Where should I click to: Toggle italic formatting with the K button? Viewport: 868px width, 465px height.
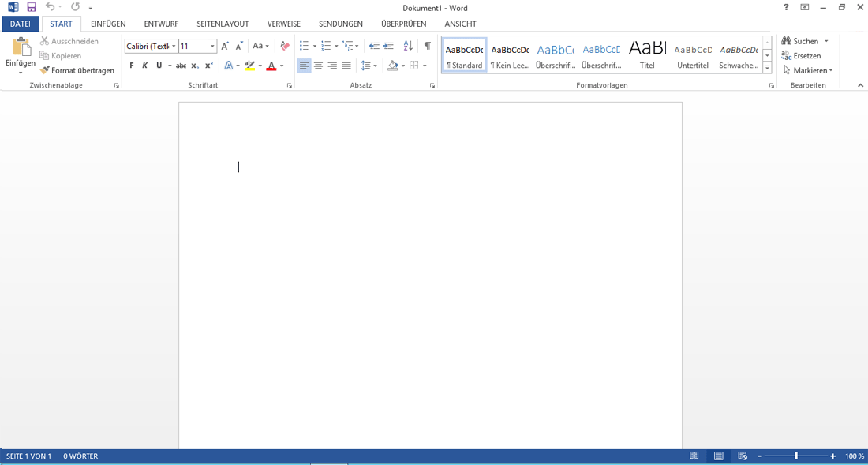(x=145, y=66)
